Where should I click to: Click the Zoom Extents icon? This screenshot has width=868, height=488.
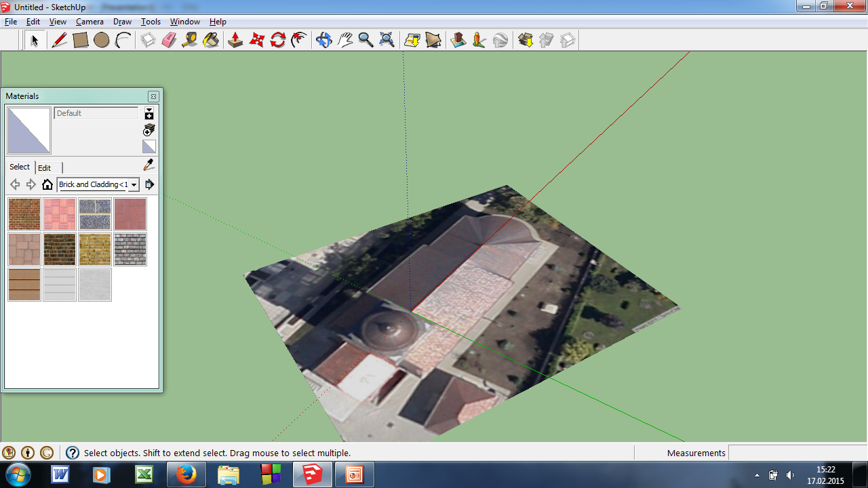click(x=387, y=41)
